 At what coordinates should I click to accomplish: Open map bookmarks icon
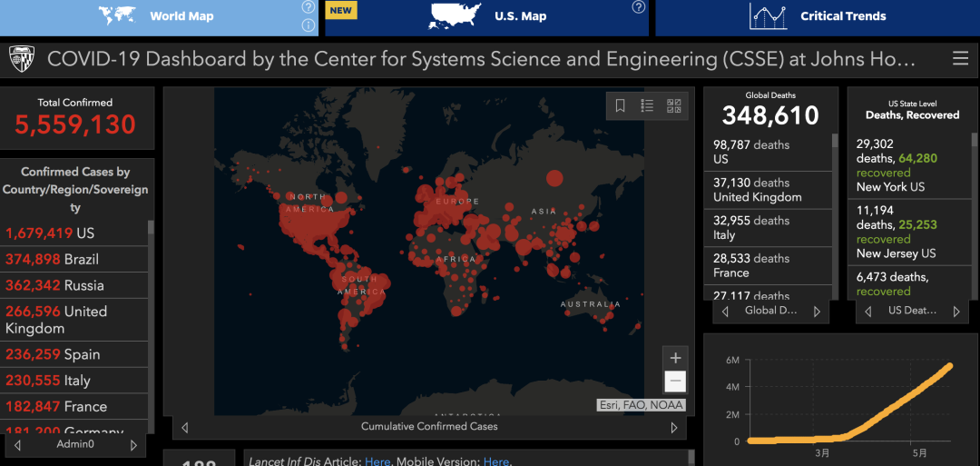tap(620, 105)
